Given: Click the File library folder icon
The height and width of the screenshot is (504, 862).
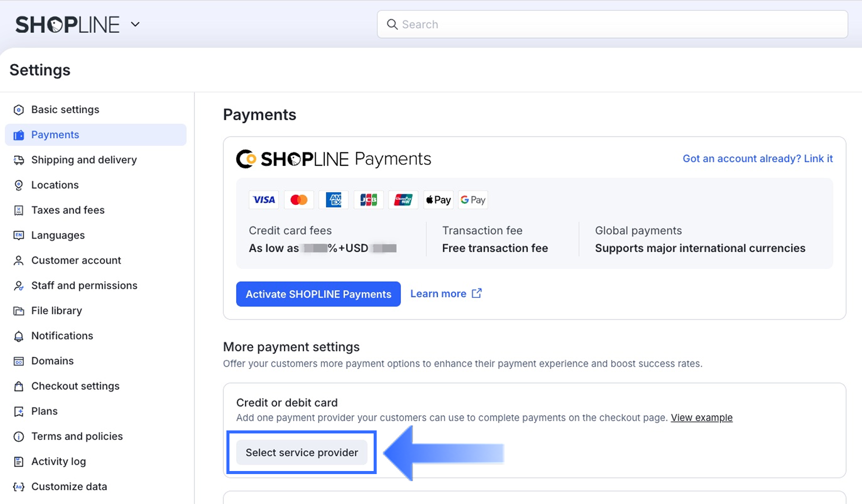Looking at the screenshot, I should [19, 311].
